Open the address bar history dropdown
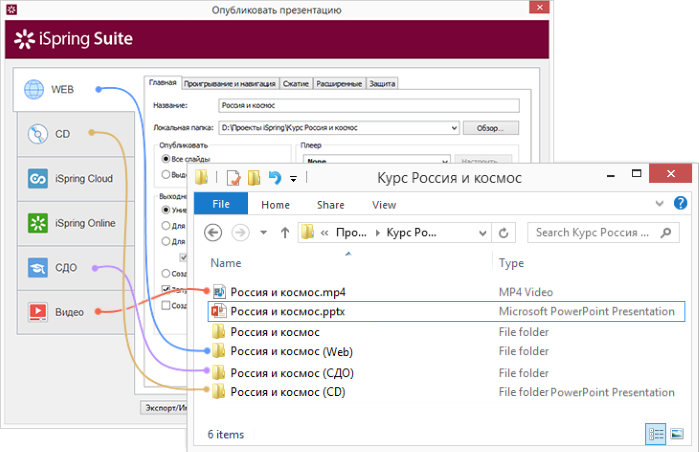Viewport: 699px width, 452px height. [x=482, y=233]
